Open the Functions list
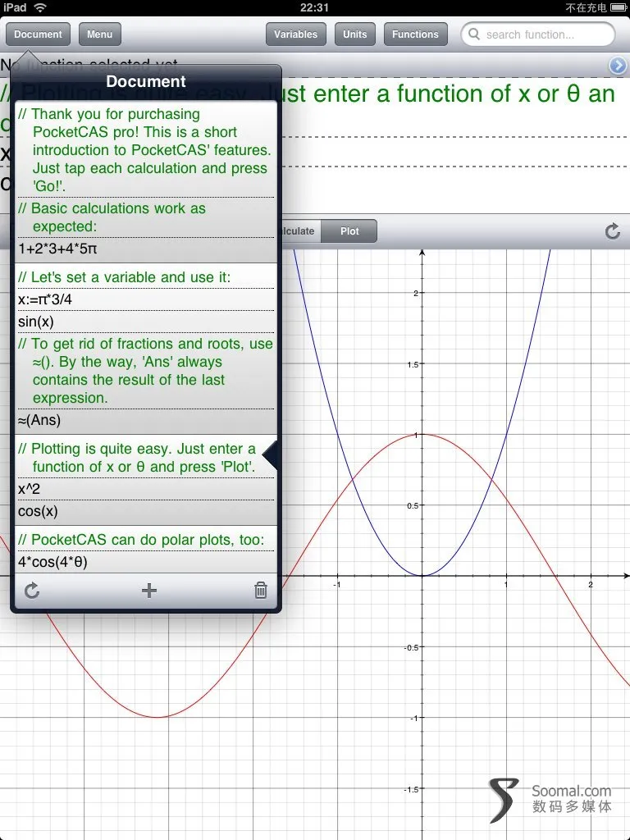 pos(415,34)
